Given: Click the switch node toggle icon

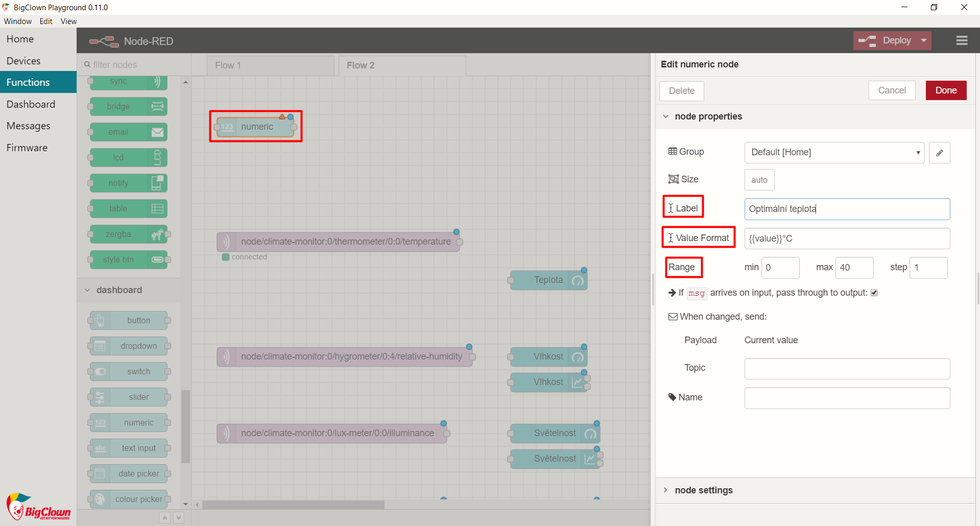Looking at the screenshot, I should point(100,371).
